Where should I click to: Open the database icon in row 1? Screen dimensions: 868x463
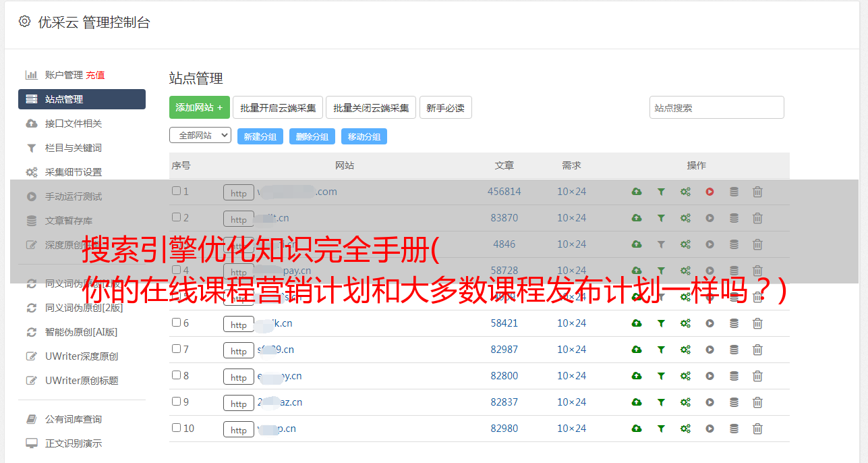click(734, 192)
